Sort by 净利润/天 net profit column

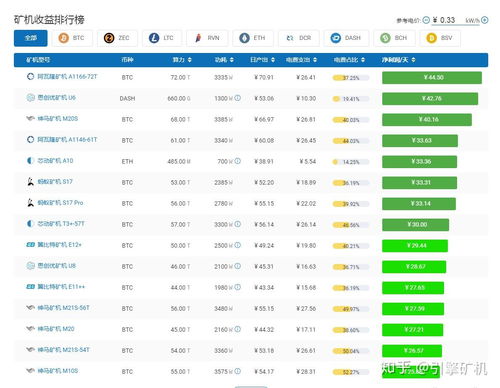coord(413,60)
